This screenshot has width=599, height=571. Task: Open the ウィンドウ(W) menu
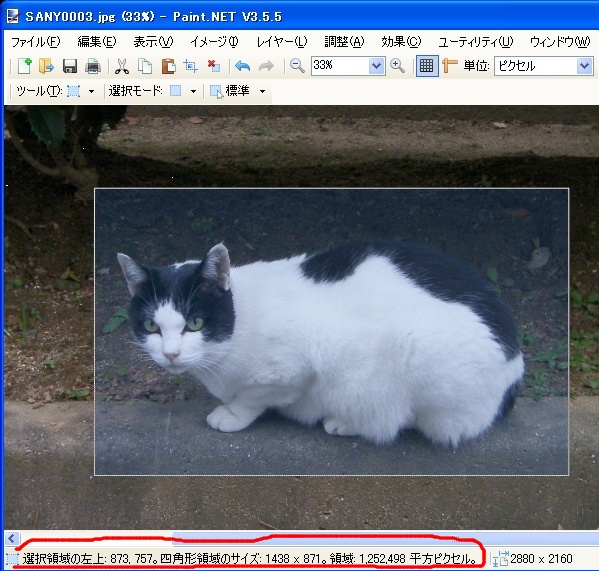point(560,42)
